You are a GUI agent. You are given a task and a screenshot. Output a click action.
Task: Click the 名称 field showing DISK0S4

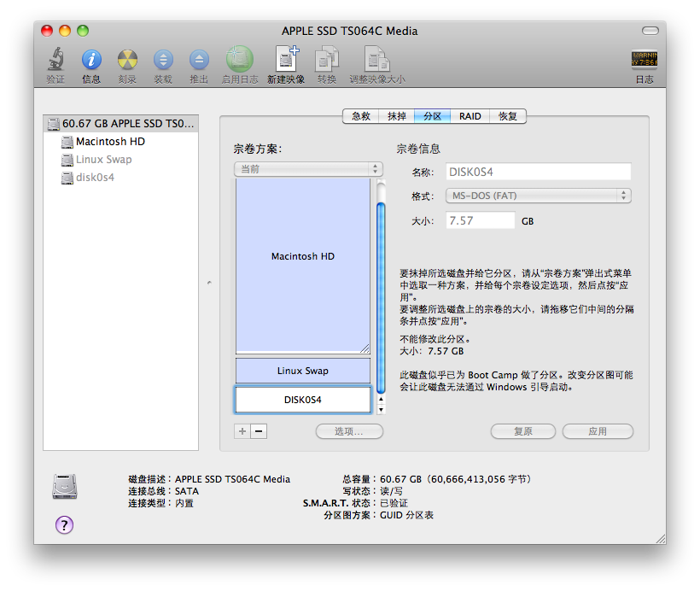coord(538,171)
